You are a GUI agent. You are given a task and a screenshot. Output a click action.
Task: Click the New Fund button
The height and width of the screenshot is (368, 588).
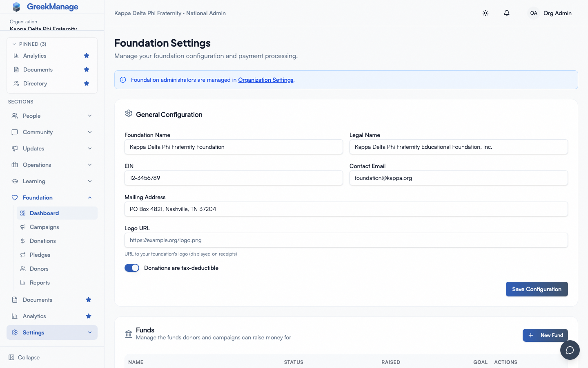(545, 335)
